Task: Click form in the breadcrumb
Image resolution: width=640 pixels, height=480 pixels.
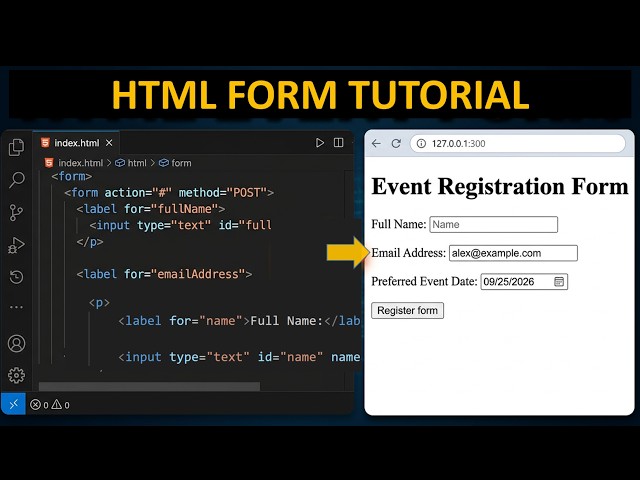Action: tap(181, 163)
